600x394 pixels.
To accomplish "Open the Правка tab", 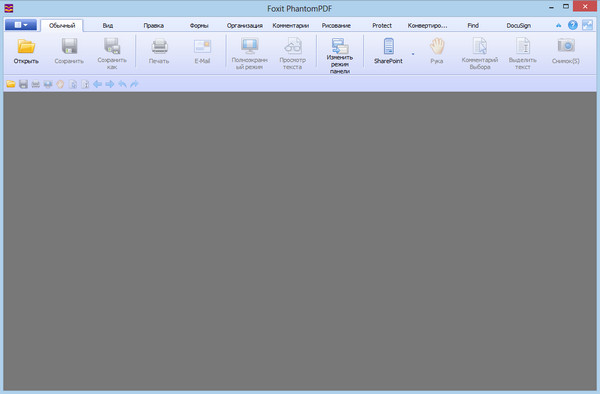I will tap(153, 26).
